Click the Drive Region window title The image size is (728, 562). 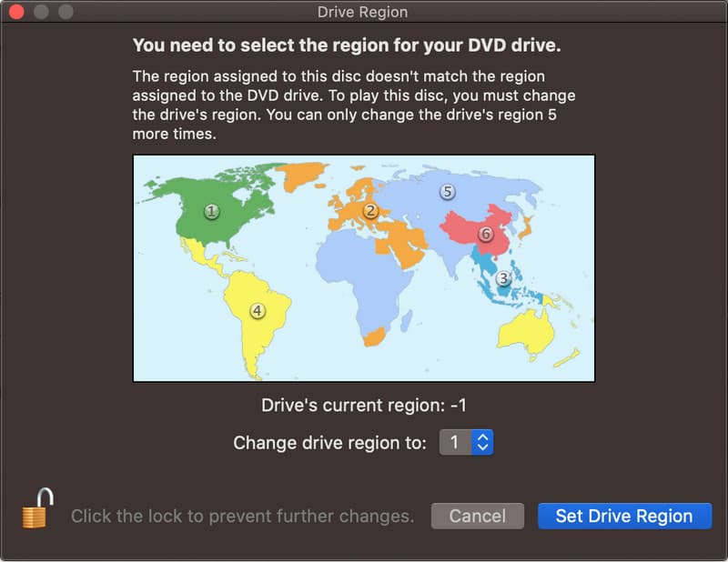click(x=362, y=12)
